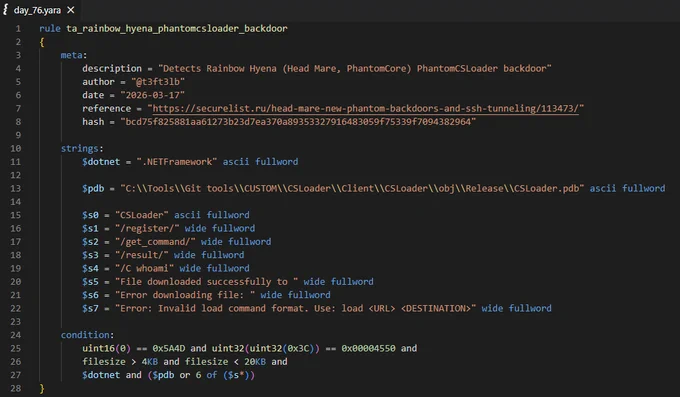Click "Error downloading file:" string

point(185,295)
